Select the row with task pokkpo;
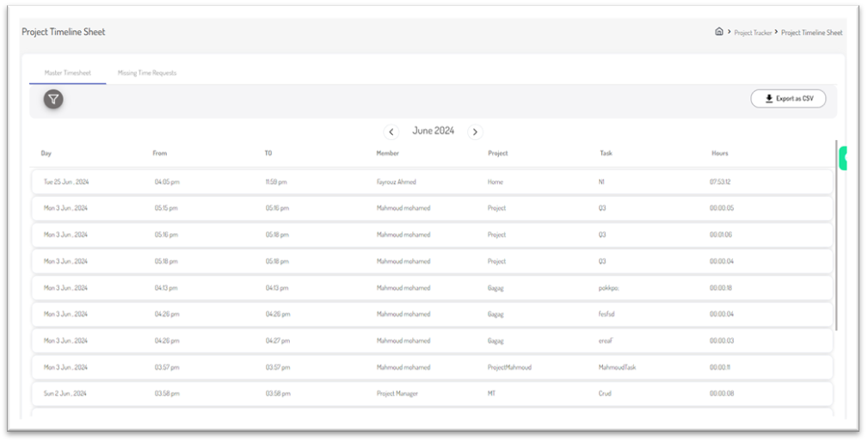868x442 pixels. [430, 288]
